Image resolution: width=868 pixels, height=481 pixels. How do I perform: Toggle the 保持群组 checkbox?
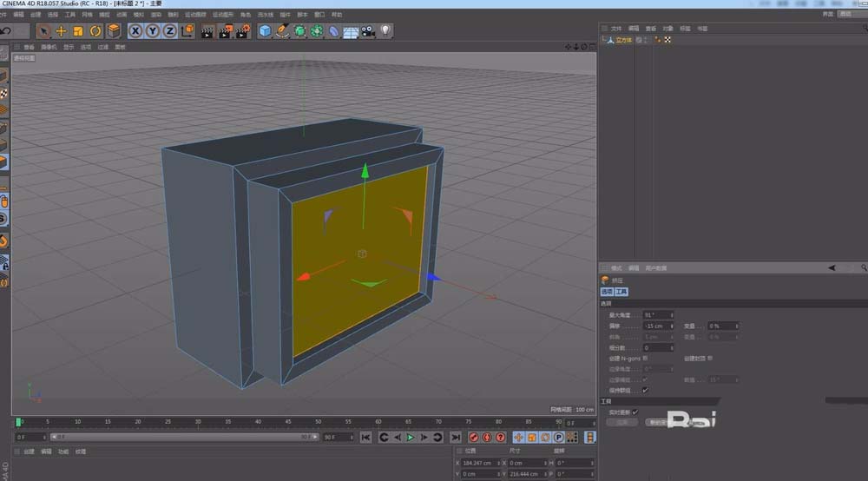(644, 390)
